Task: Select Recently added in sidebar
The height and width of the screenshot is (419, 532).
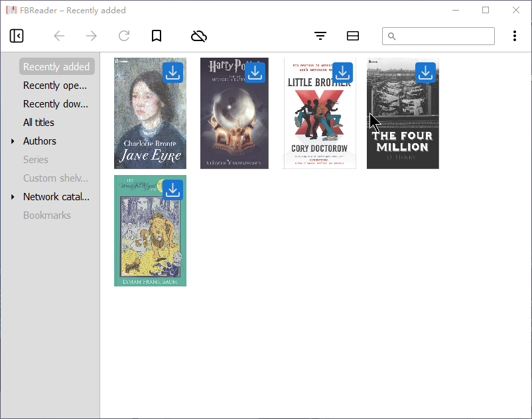Action: coord(56,67)
